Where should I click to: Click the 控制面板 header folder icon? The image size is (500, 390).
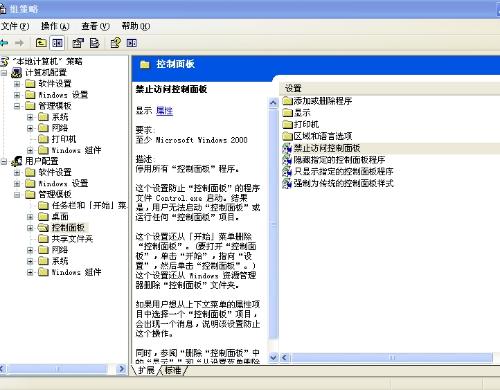[x=145, y=64]
